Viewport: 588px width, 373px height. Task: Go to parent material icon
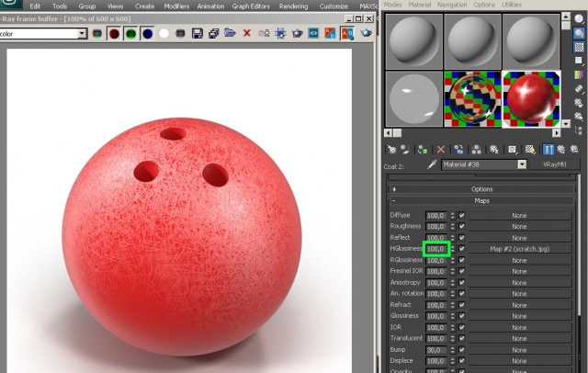click(x=561, y=150)
